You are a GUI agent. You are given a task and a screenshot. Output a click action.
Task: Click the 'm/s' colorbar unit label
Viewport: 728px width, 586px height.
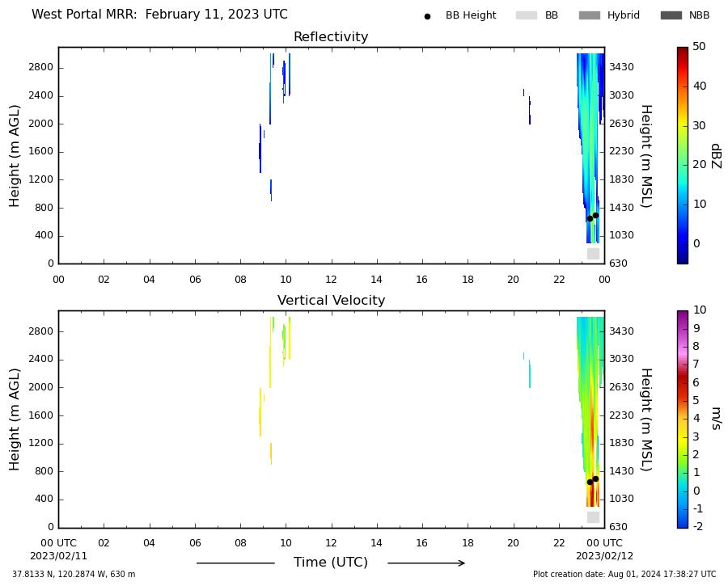(716, 419)
